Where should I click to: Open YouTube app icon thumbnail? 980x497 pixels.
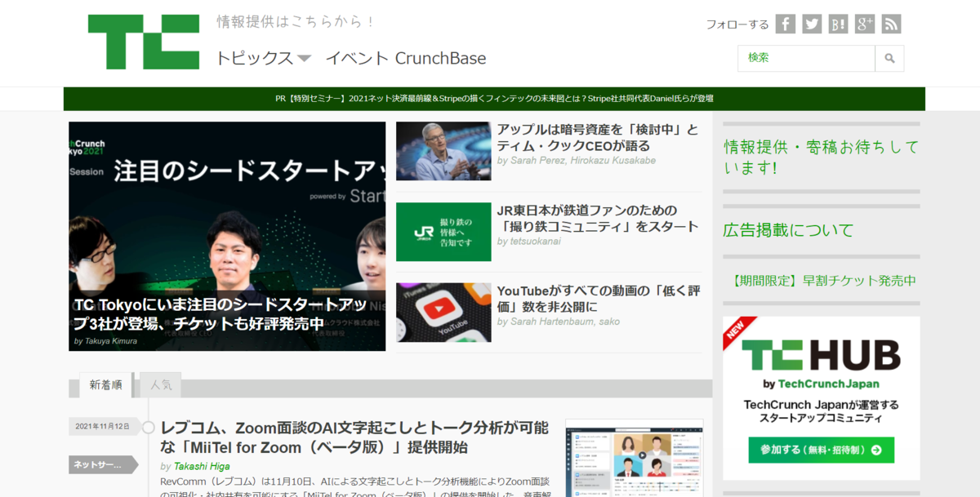tap(443, 313)
